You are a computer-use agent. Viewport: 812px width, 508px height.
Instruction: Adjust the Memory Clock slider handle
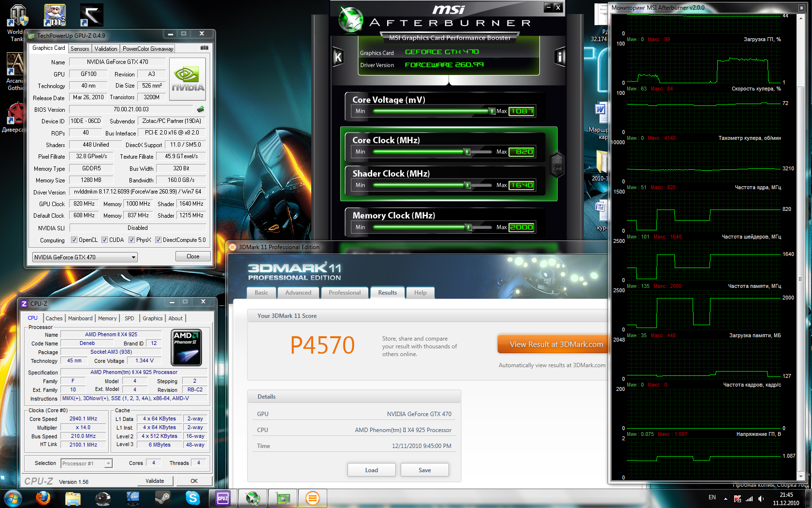[468, 227]
